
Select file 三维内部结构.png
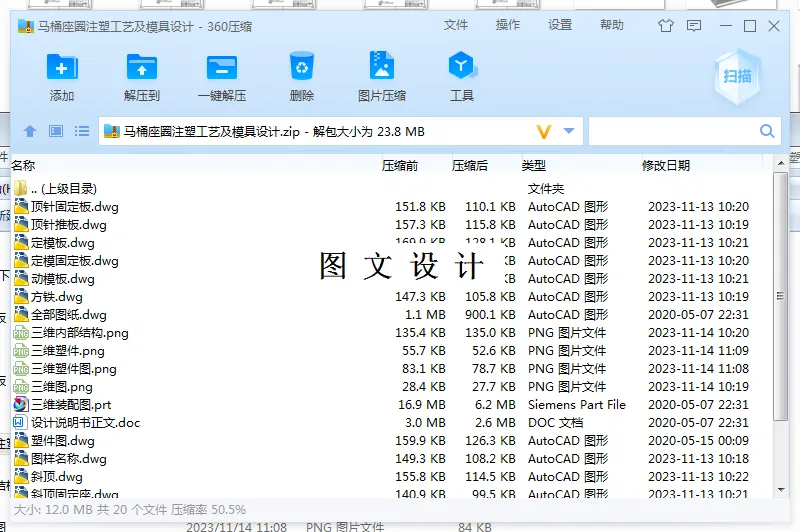391,333
